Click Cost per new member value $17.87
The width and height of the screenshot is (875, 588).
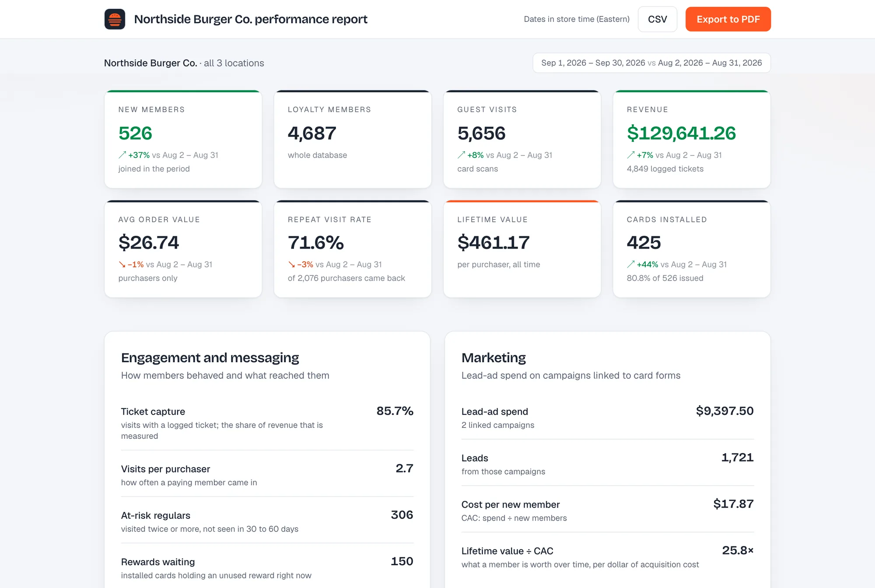coord(733,504)
